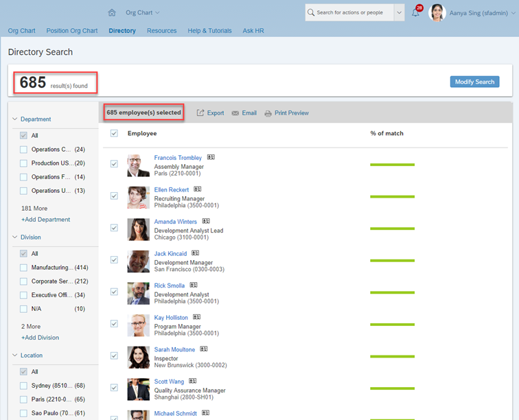Screen dimensions: 519x420
Task: Focus the search for actions or people field
Action: click(x=349, y=12)
